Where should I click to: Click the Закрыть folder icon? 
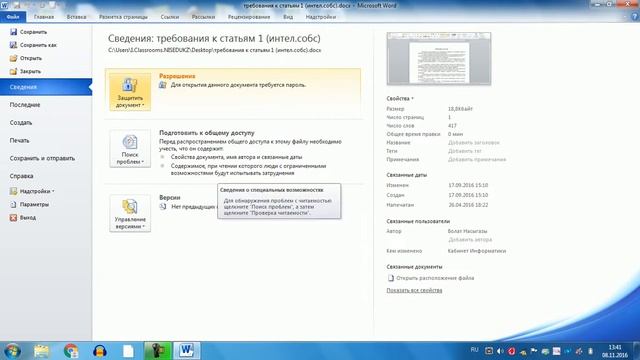click(13, 71)
